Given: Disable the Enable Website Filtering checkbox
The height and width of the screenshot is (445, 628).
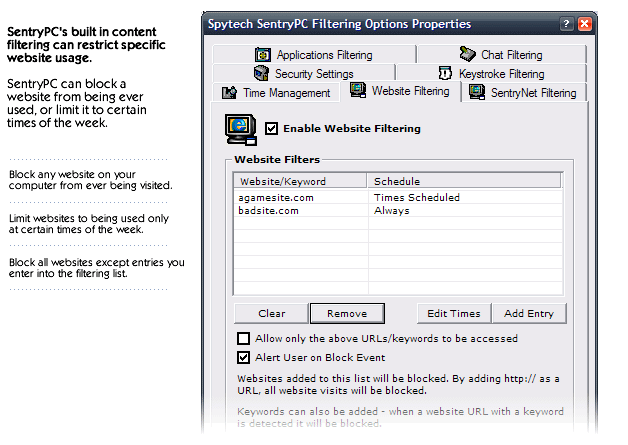Looking at the screenshot, I should pyautogui.click(x=271, y=129).
